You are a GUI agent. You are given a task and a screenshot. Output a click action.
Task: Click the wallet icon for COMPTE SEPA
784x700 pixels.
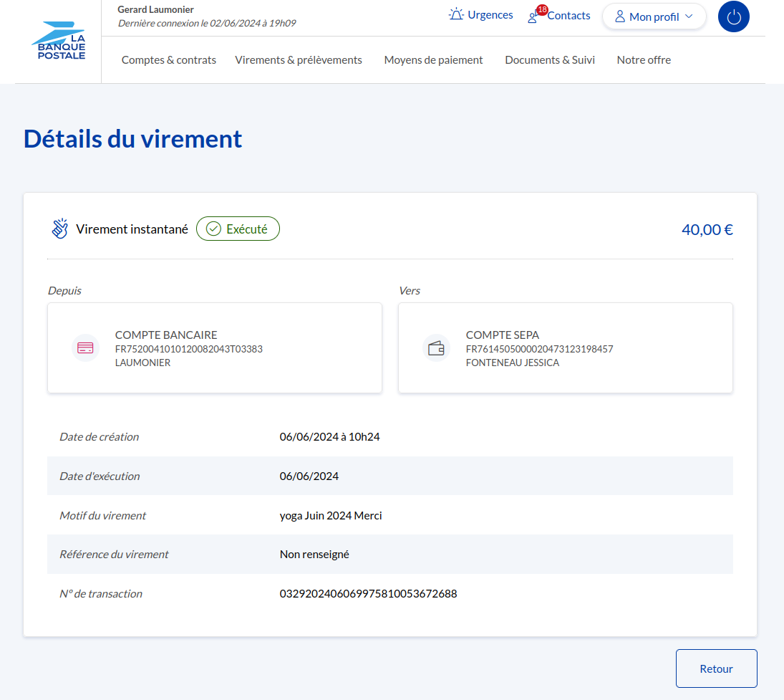point(436,348)
